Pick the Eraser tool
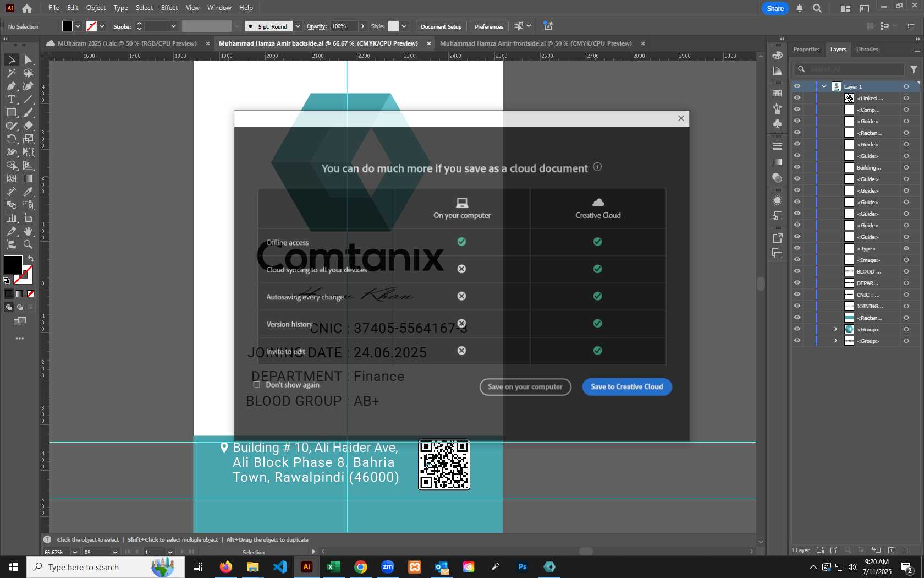This screenshot has height=578, width=924. point(28,126)
